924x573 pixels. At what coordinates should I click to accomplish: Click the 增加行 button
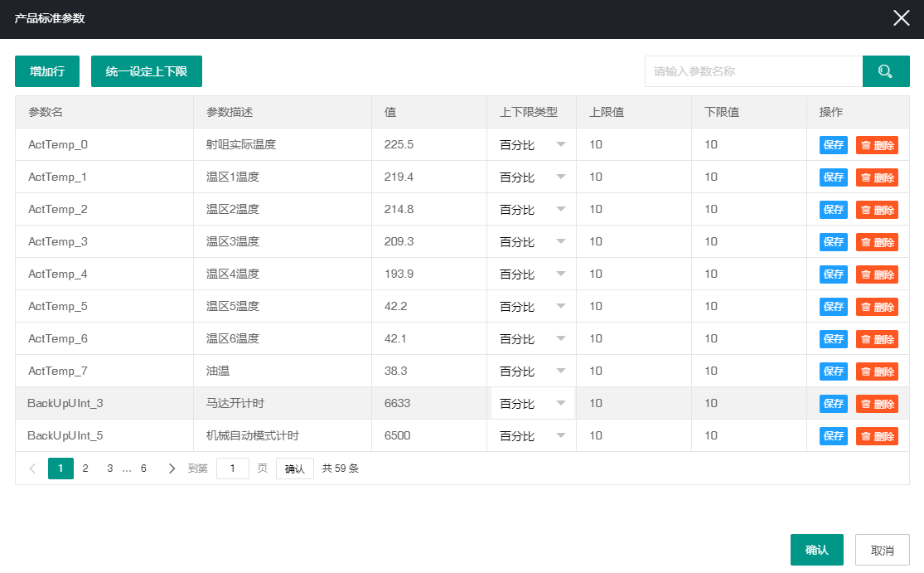[46, 71]
